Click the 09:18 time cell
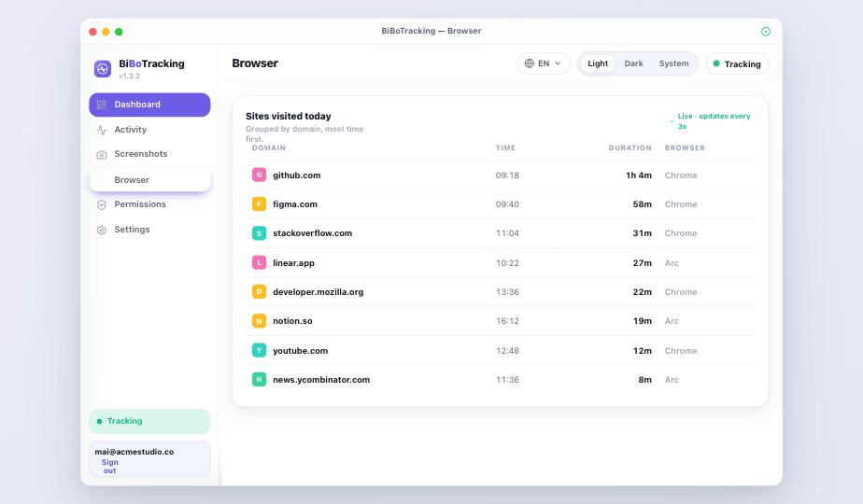 point(507,175)
